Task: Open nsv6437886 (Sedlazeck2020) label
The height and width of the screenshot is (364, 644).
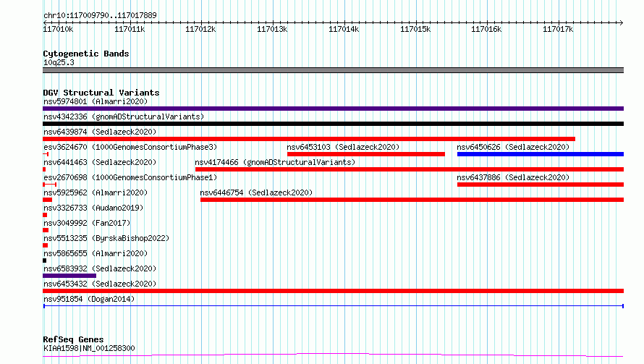Action: pyautogui.click(x=513, y=177)
